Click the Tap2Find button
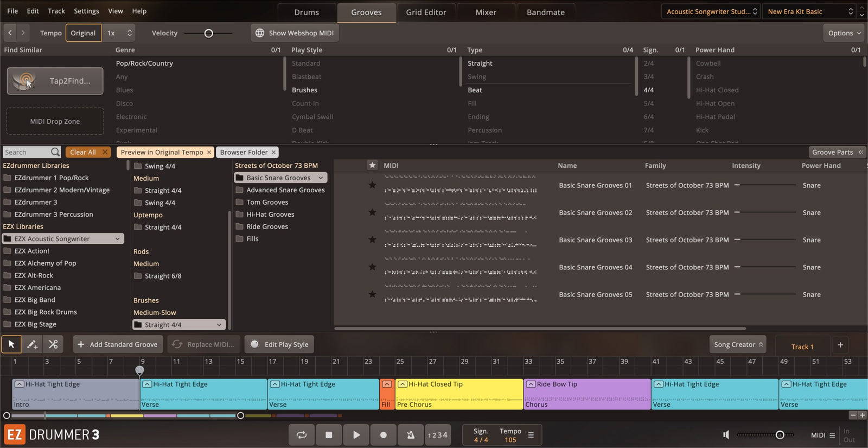Viewport: 868px width, 448px height. (55, 81)
